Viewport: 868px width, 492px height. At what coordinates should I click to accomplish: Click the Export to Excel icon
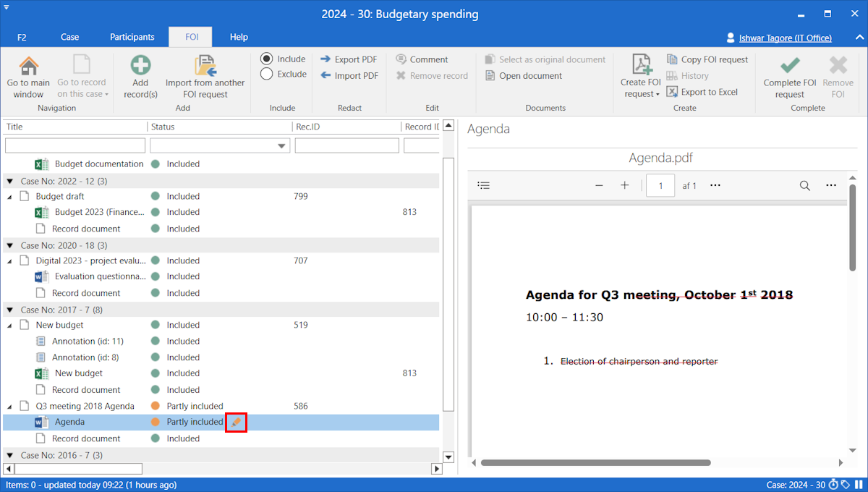click(x=673, y=92)
